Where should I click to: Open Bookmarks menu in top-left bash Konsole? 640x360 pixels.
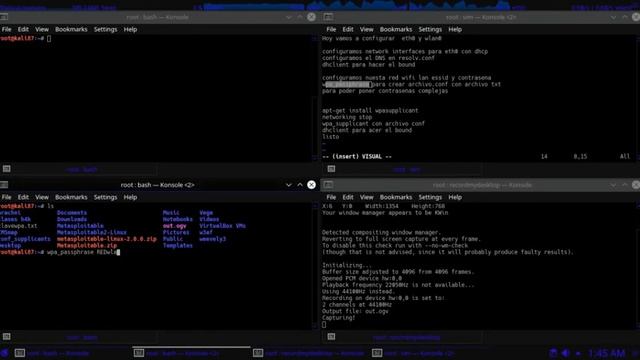pyautogui.click(x=71, y=29)
